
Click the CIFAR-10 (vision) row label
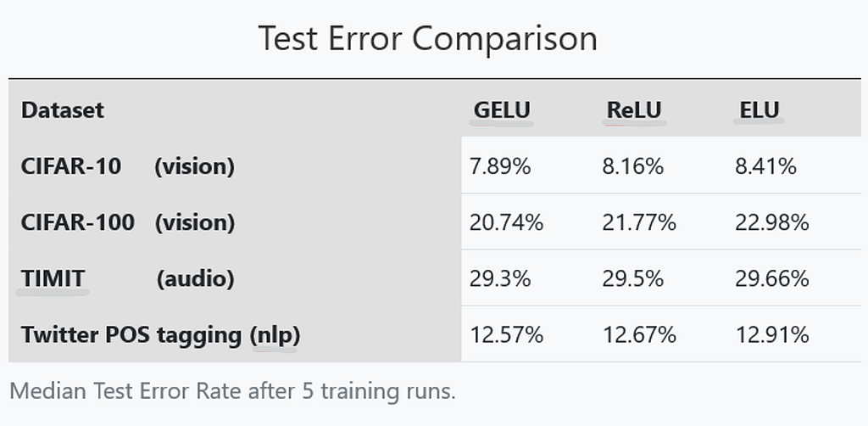tap(128, 166)
